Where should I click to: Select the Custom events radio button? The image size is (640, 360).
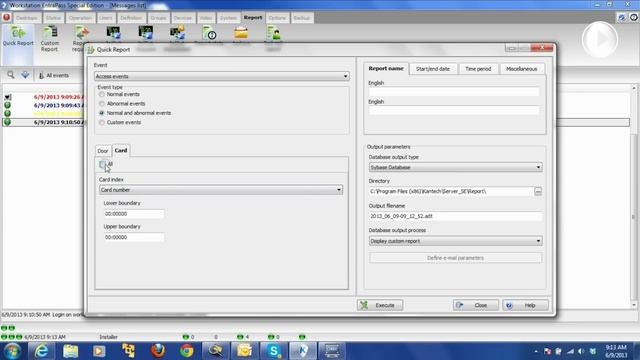(x=102, y=122)
